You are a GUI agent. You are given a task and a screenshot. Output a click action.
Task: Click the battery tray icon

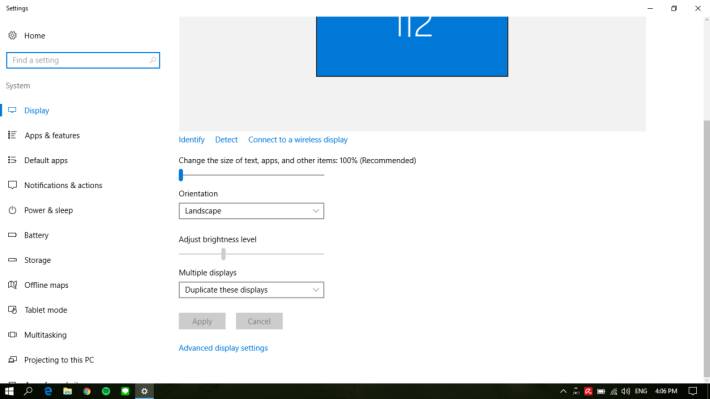[x=601, y=391]
